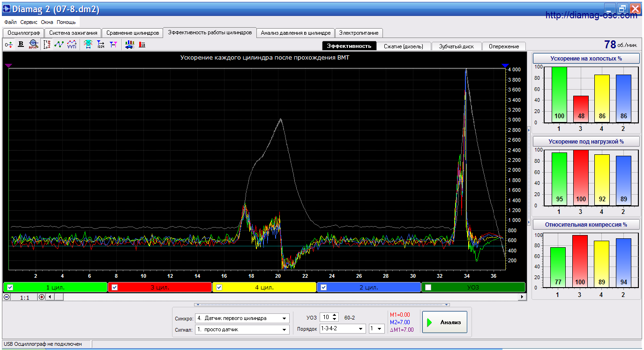644x350 pixels.
Task: Click the purple left marker triangle
Action: (x=9, y=66)
